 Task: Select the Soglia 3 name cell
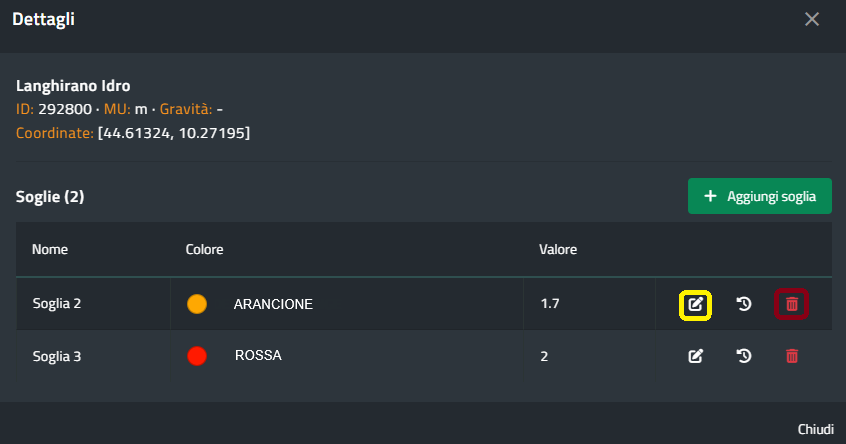pyautogui.click(x=57, y=355)
